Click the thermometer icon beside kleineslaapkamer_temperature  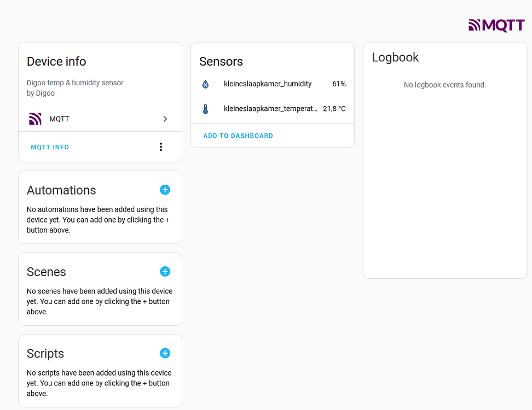(x=205, y=108)
